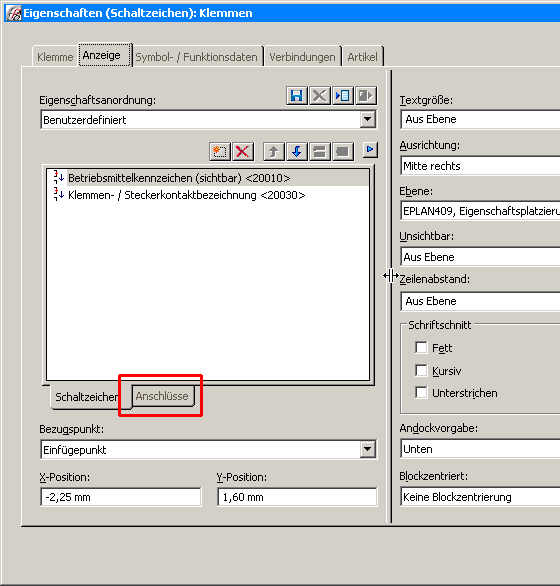Click the new property icon with star
Image resolution: width=560 pixels, height=586 pixels.
(x=220, y=151)
